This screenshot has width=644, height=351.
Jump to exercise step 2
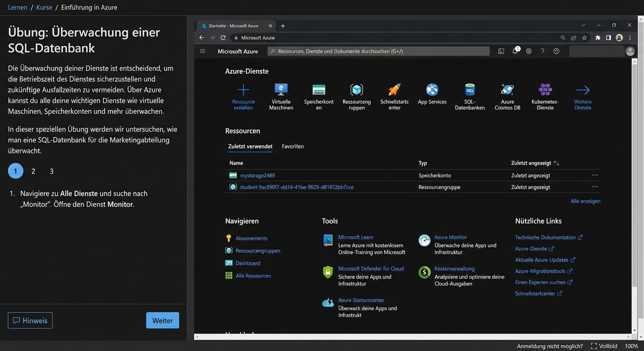(x=33, y=171)
